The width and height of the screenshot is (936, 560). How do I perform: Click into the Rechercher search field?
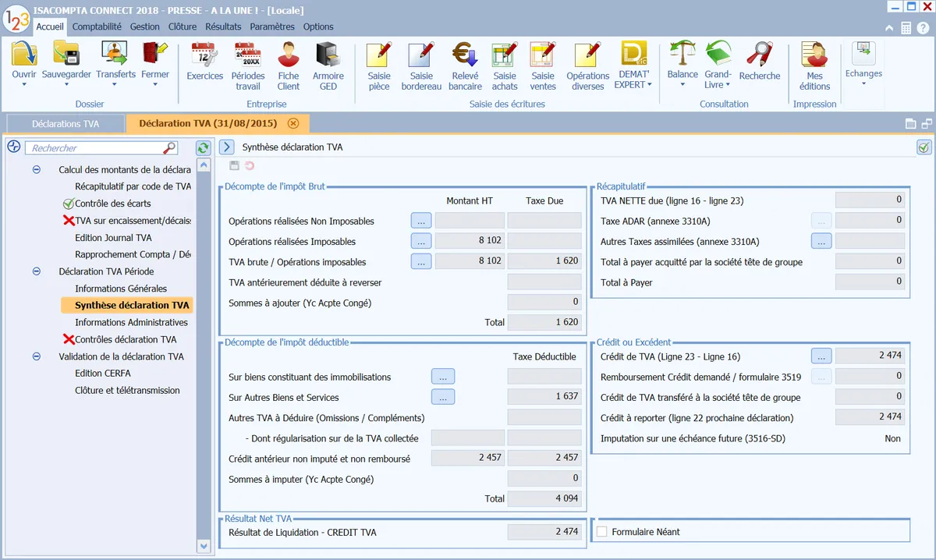click(x=94, y=148)
